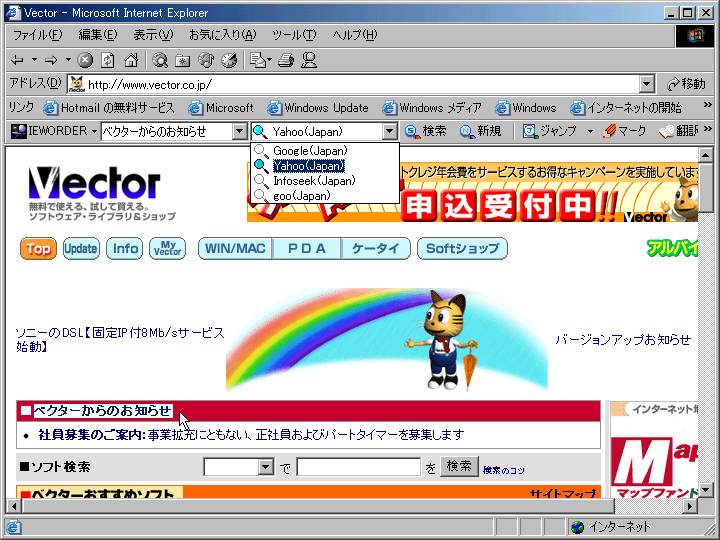Click the Top navigation button
This screenshot has width=720, height=540.
[x=38, y=249]
